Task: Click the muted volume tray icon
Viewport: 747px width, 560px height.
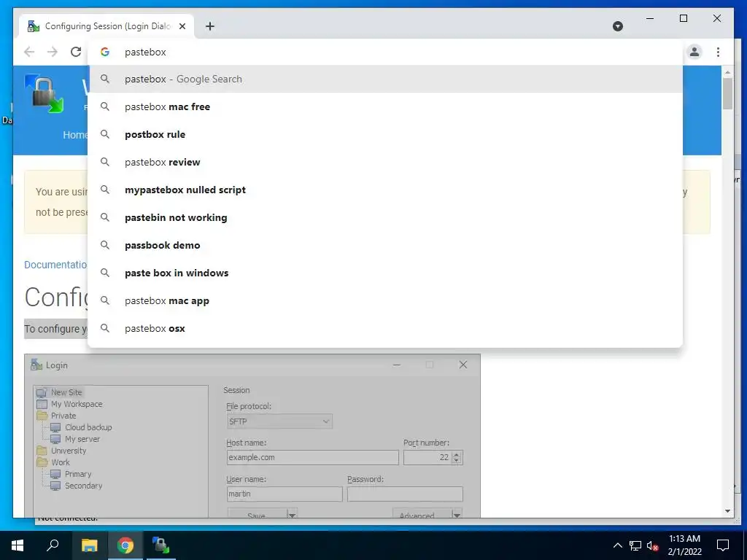Action: point(653,545)
